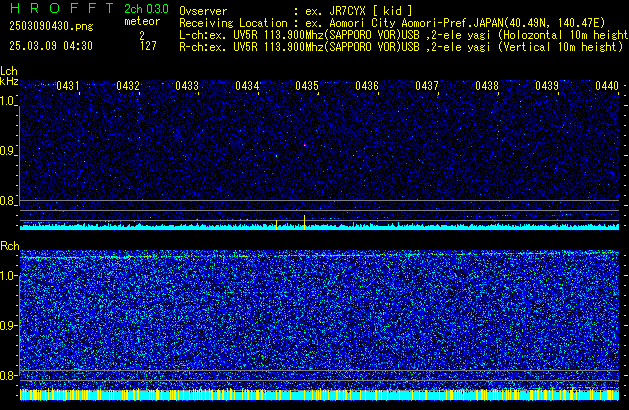Image resolution: width=629 pixels, height=410 pixels.
Task: Select the filename 2503090430.png
Action: pyautogui.click(x=51, y=26)
